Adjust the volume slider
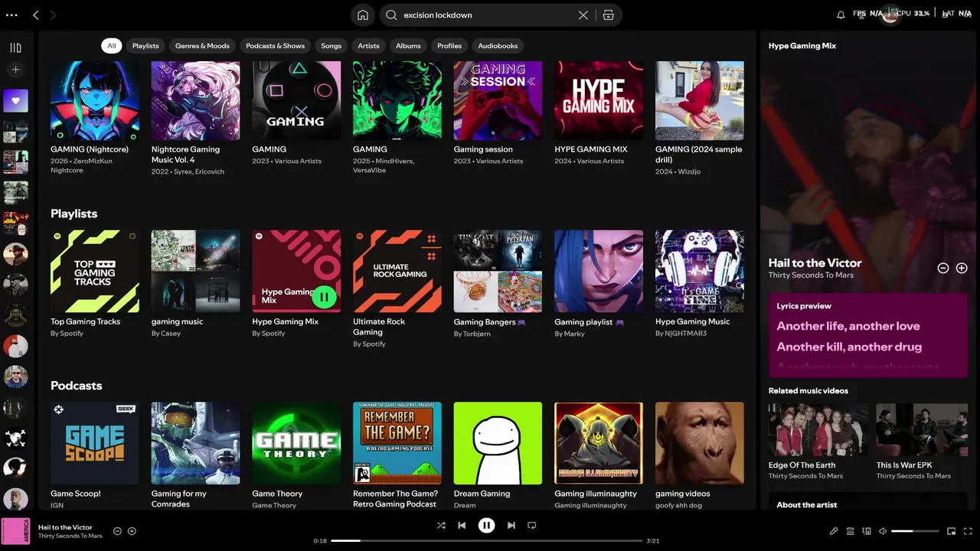The width and height of the screenshot is (980, 551). [x=915, y=531]
